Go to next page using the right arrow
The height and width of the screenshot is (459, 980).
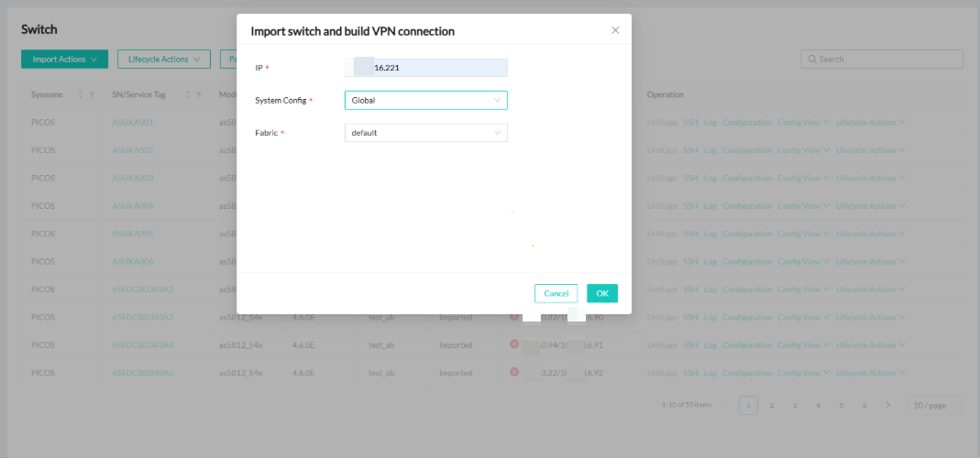(x=886, y=405)
